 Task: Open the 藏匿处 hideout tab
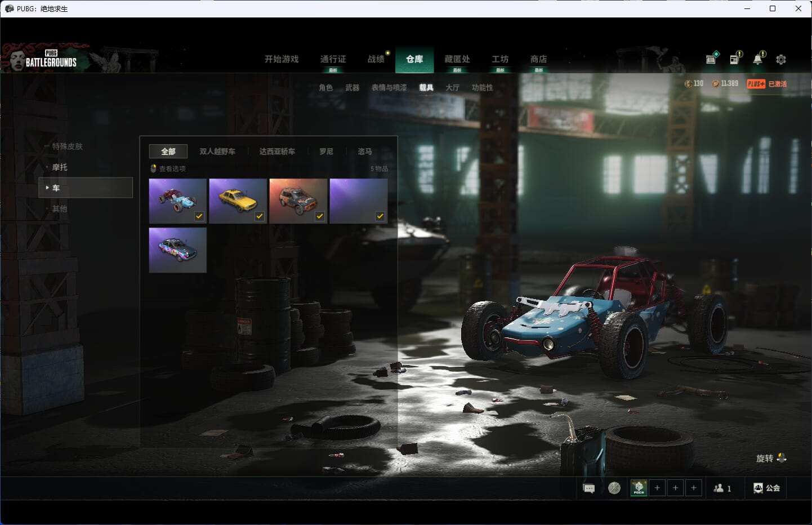click(457, 59)
